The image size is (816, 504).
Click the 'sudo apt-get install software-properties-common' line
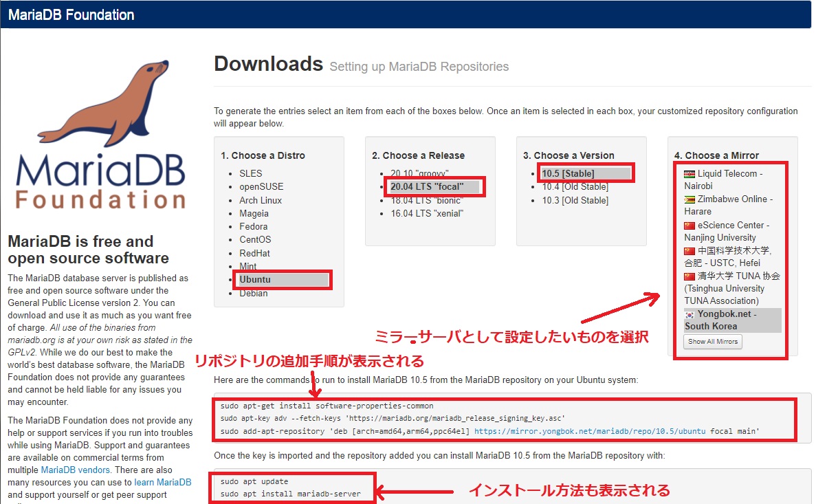(327, 406)
